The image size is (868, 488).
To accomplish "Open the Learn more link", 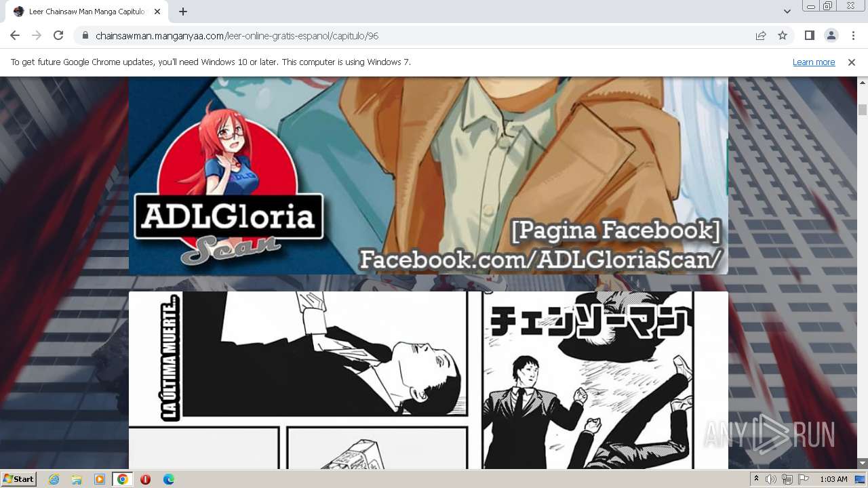I will (x=814, y=62).
